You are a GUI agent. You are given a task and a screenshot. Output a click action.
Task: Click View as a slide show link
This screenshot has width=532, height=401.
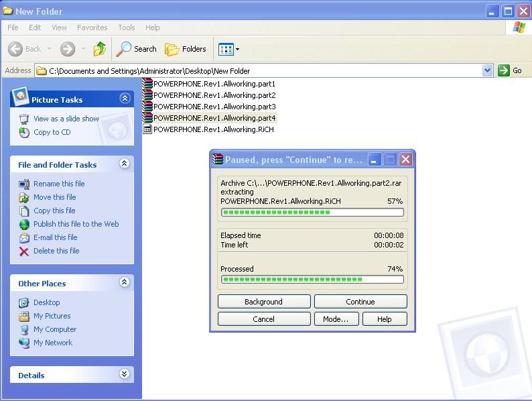point(66,119)
